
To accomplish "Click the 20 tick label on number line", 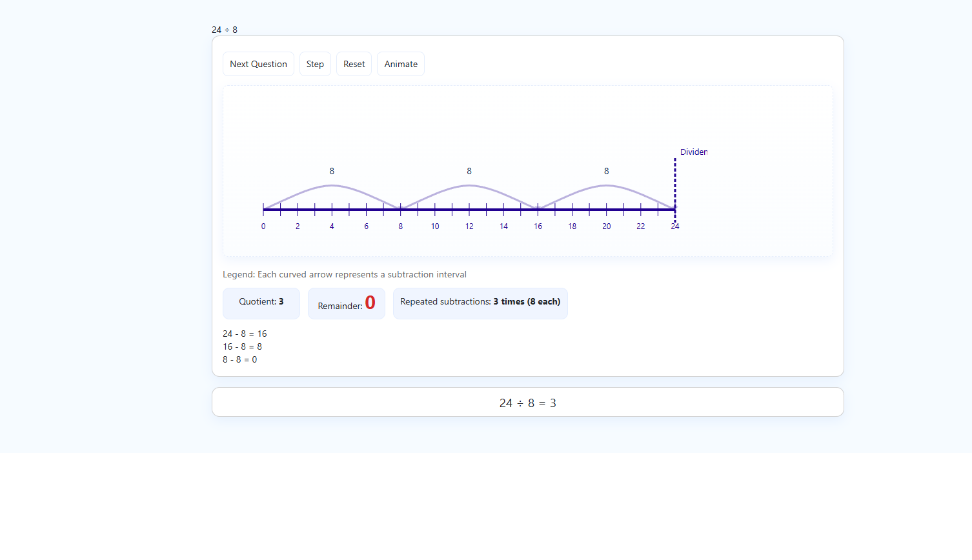I will pos(607,226).
